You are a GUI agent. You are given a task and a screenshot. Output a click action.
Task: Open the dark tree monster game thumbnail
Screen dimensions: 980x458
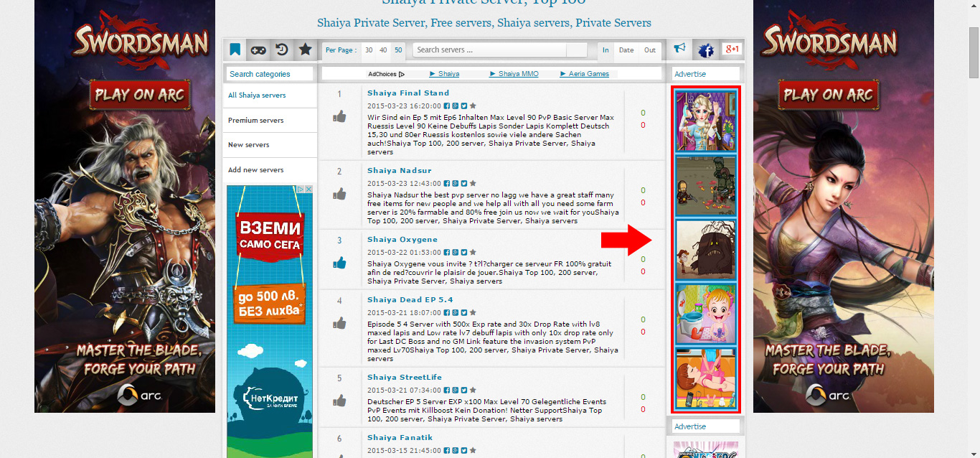tap(706, 250)
